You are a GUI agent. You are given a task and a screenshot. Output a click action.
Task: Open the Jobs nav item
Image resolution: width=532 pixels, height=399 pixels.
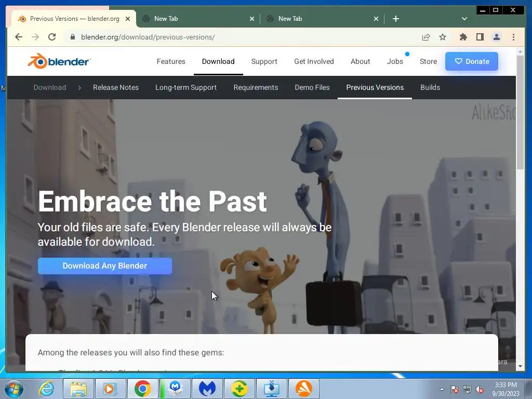click(x=395, y=61)
